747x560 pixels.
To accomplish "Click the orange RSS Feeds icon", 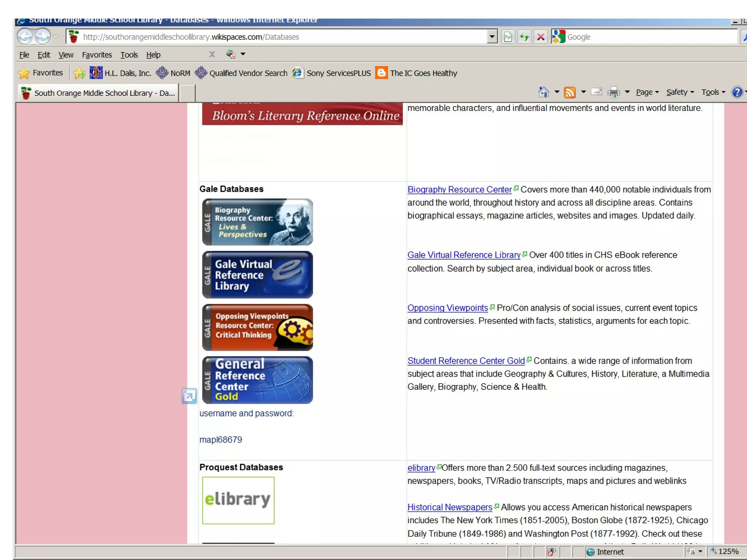I will pos(569,92).
